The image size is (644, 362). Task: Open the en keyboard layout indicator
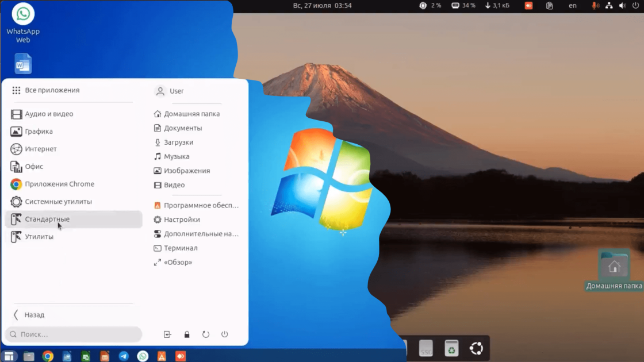(573, 5)
